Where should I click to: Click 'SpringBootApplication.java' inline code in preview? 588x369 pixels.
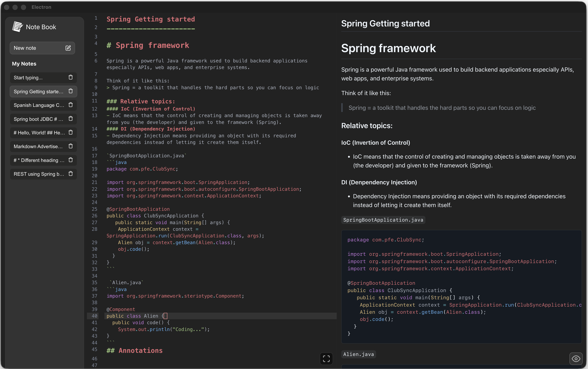click(383, 220)
